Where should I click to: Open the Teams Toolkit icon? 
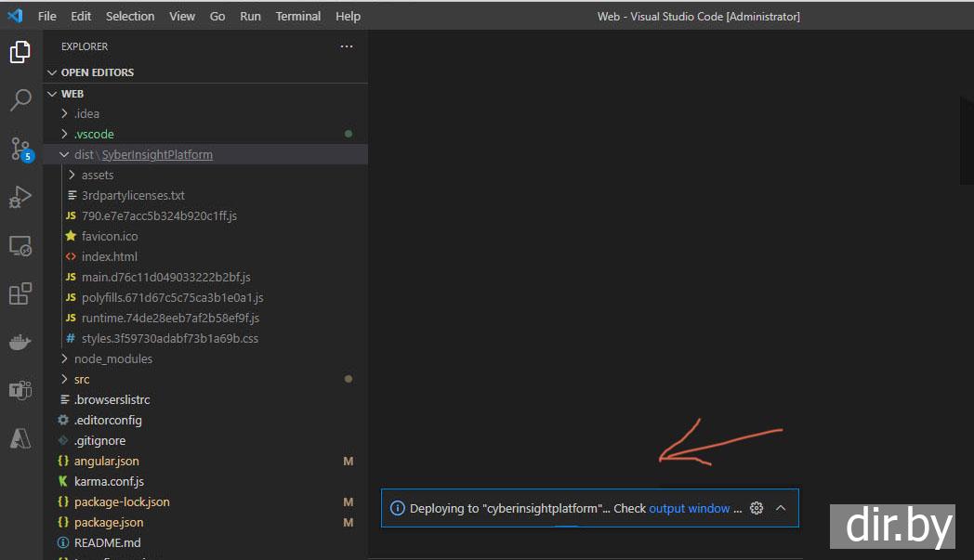point(20,390)
